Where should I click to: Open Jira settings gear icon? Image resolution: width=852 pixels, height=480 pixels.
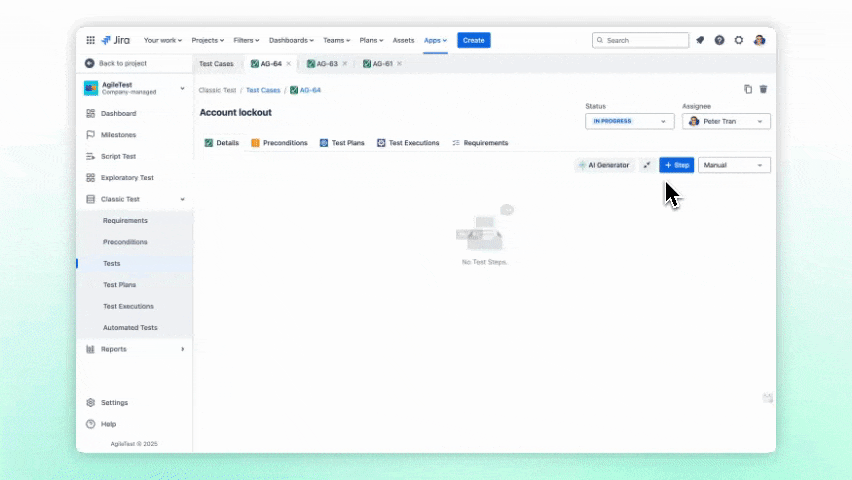coord(739,40)
